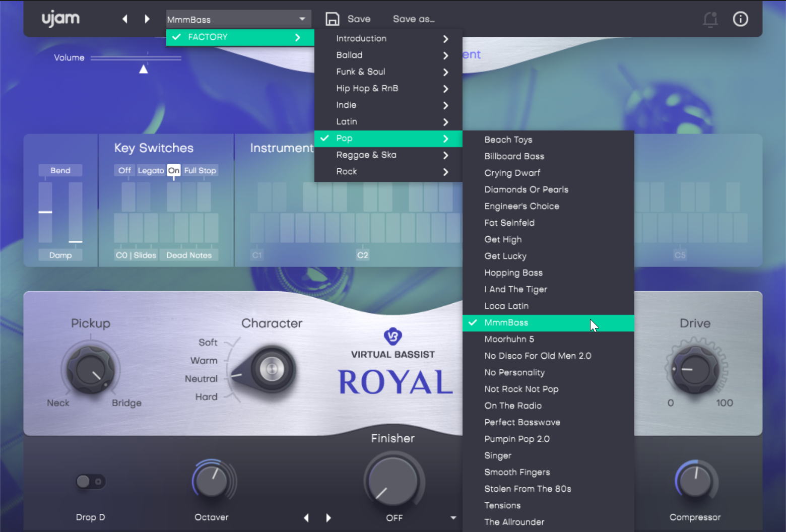The width and height of the screenshot is (786, 532).
Task: Toggle the Drop D switch
Action: coord(91,482)
